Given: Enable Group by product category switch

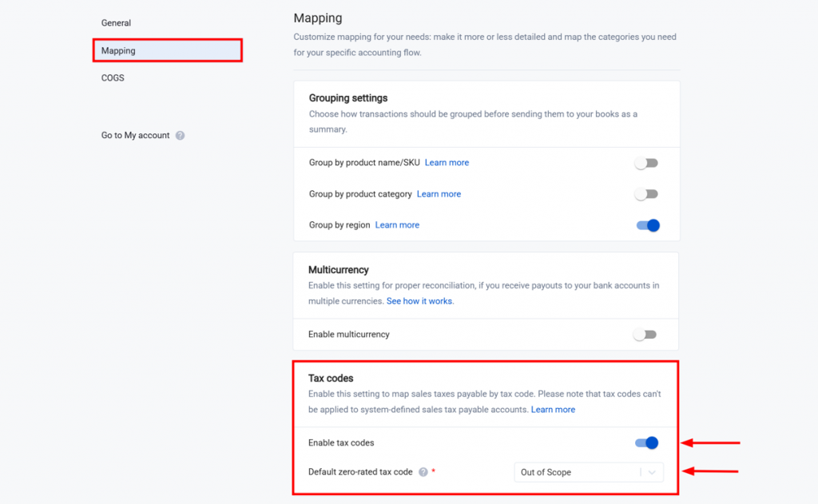Looking at the screenshot, I should coord(646,194).
